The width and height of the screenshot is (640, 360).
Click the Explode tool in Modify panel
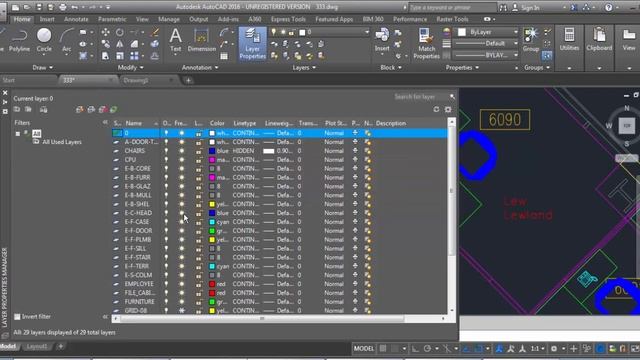point(155,44)
